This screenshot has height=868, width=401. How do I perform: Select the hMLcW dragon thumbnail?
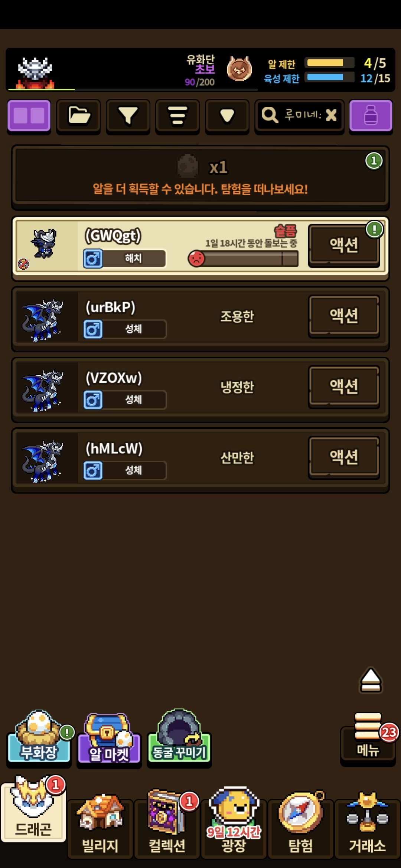tap(42, 461)
